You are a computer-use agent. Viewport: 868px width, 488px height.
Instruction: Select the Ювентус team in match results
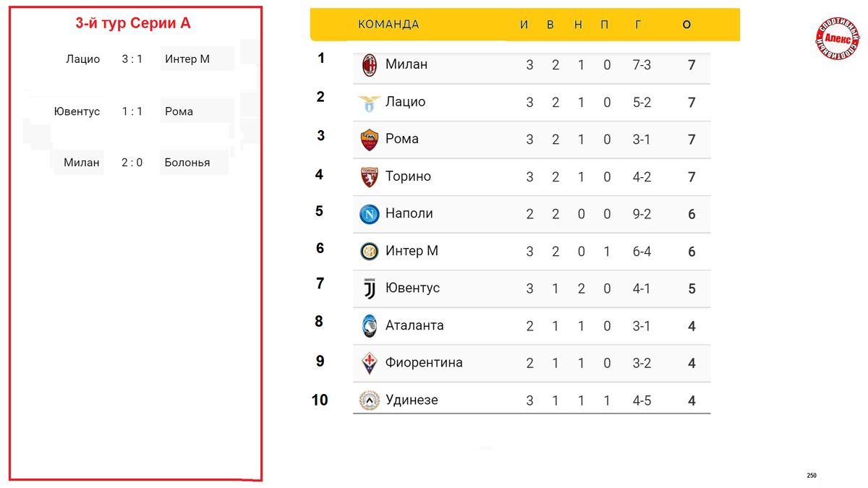pyautogui.click(x=77, y=111)
